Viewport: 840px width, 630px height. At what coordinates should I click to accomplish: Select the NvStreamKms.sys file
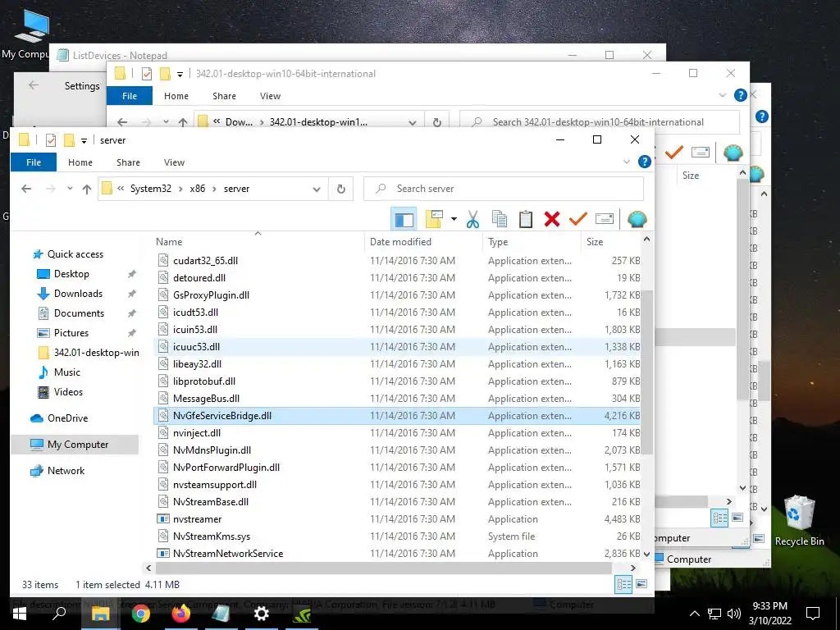pyautogui.click(x=212, y=536)
